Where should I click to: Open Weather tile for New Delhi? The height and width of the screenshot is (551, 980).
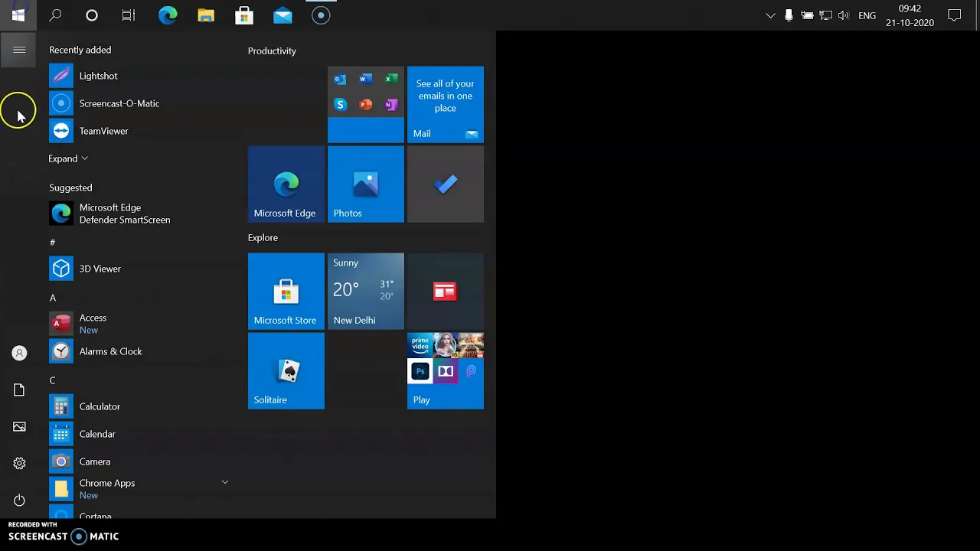[x=366, y=292]
